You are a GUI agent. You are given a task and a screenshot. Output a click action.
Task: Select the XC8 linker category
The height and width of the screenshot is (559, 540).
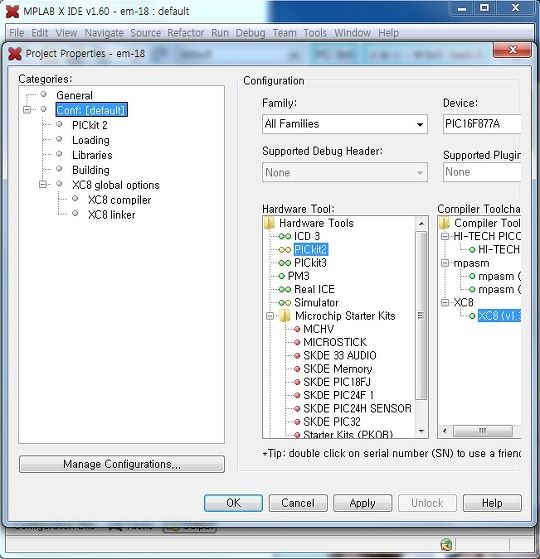(112, 215)
